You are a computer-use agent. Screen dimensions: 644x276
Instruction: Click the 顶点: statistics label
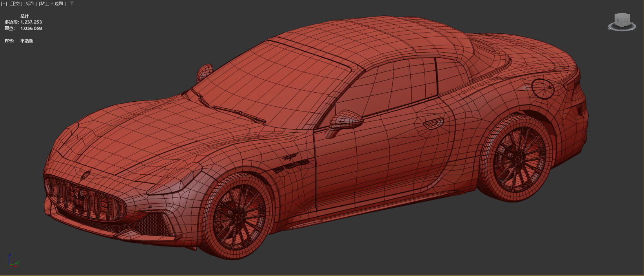[x=9, y=28]
